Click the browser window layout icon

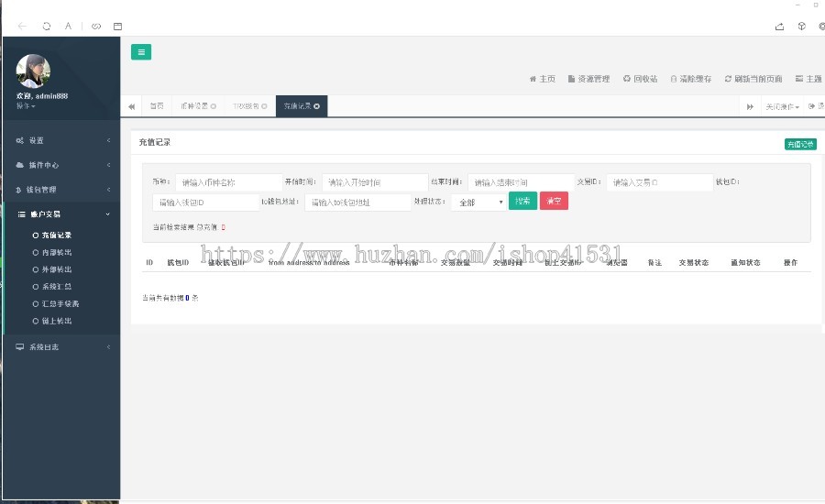[118, 26]
